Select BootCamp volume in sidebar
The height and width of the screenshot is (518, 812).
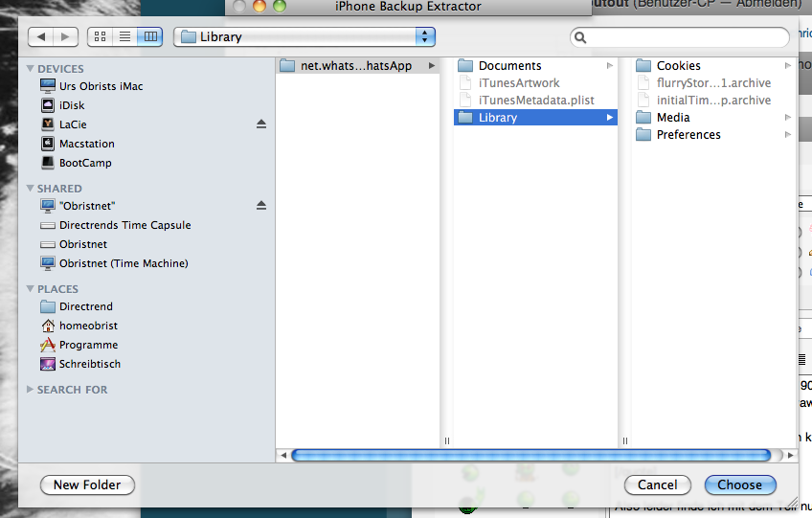[x=84, y=163]
